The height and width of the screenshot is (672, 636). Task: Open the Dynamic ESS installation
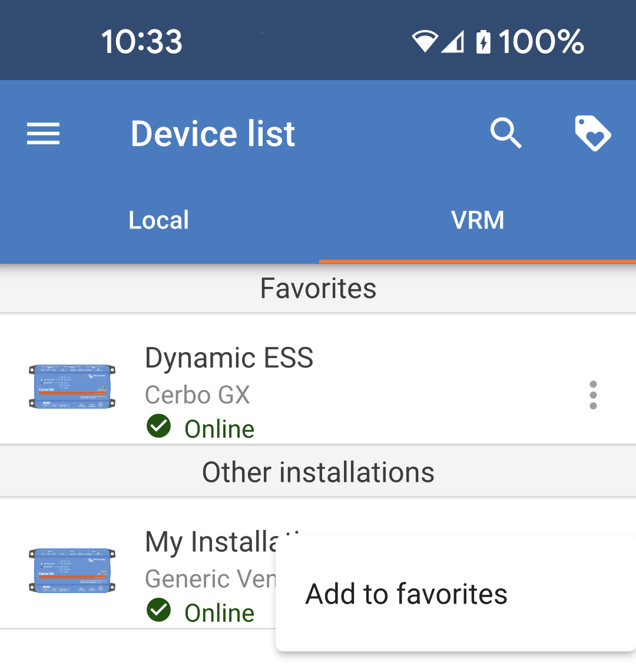coord(230,358)
